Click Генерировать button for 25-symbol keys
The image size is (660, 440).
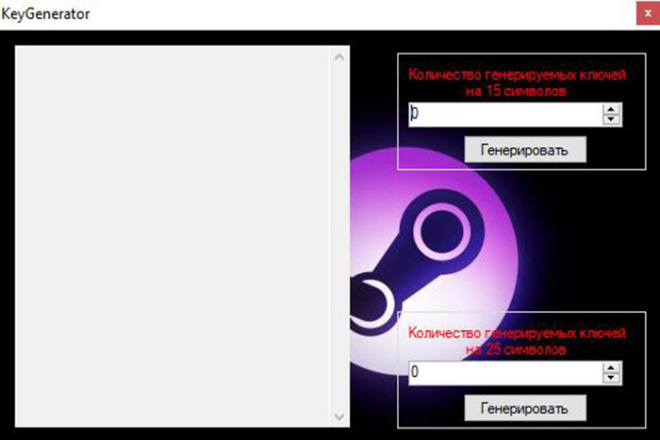[x=525, y=408]
